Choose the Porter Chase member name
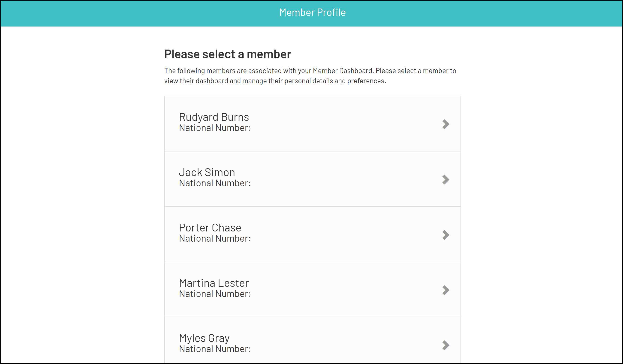623x364 pixels. click(x=210, y=228)
